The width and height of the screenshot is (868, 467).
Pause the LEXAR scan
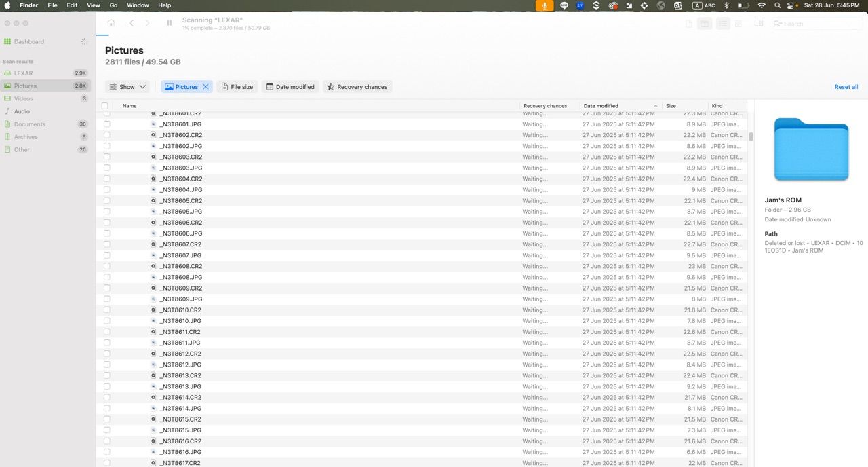point(170,23)
